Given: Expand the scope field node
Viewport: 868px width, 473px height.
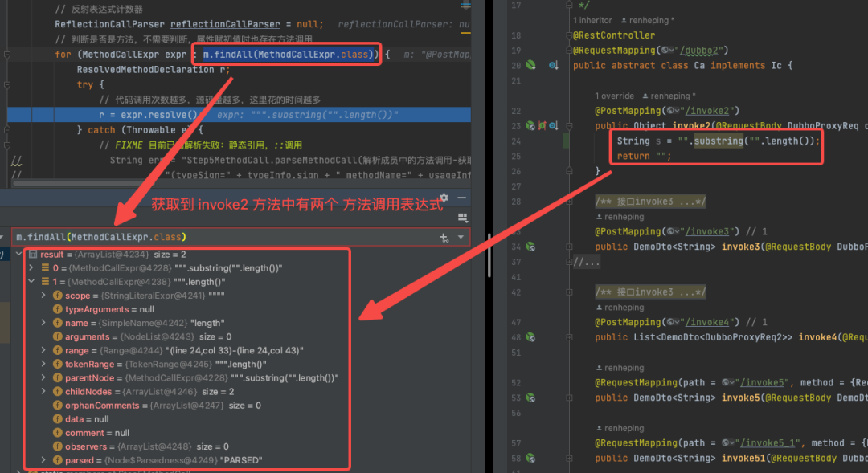Looking at the screenshot, I should tap(43, 296).
